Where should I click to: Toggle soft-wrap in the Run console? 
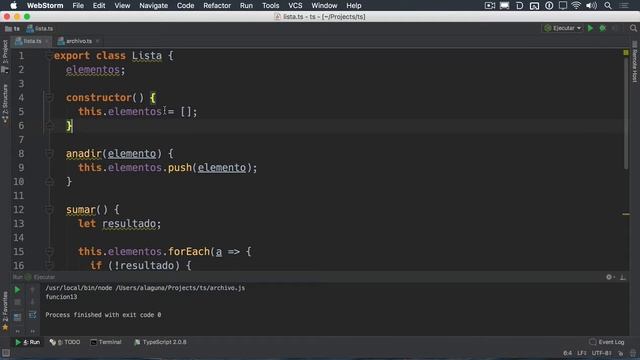pyautogui.click(x=32, y=315)
